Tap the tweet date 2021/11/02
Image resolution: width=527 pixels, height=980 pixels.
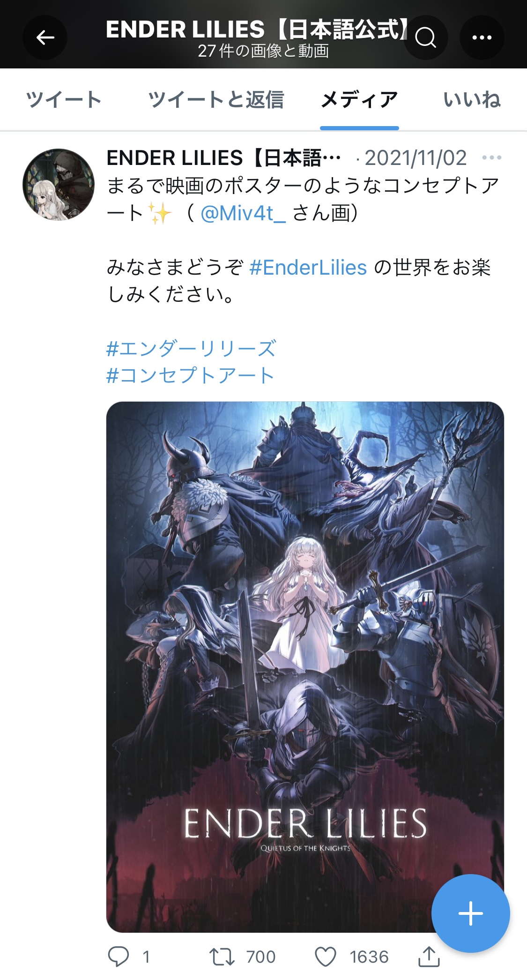click(x=416, y=158)
